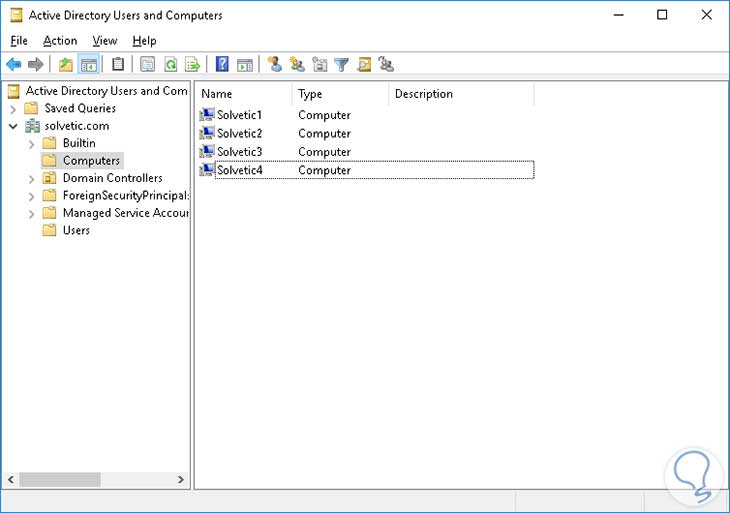The height and width of the screenshot is (513, 730).
Task: Open the File menu
Action: tap(19, 41)
